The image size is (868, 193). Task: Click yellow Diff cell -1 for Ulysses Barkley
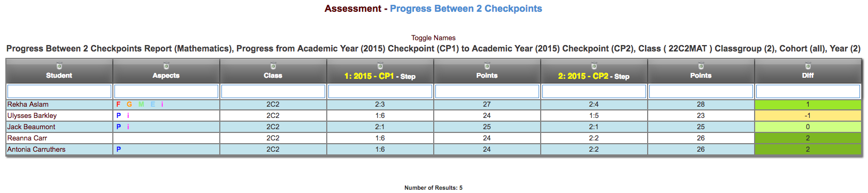pyautogui.click(x=808, y=116)
